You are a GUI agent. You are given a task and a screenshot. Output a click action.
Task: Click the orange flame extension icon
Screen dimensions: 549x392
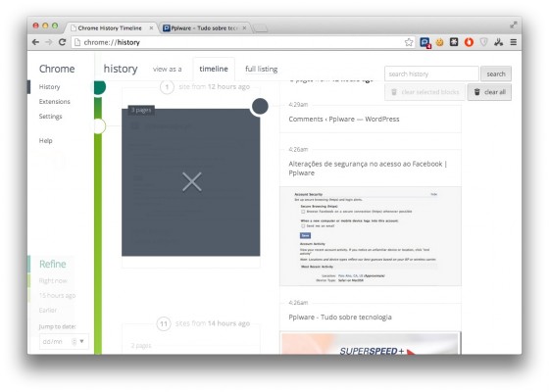pyautogui.click(x=469, y=42)
